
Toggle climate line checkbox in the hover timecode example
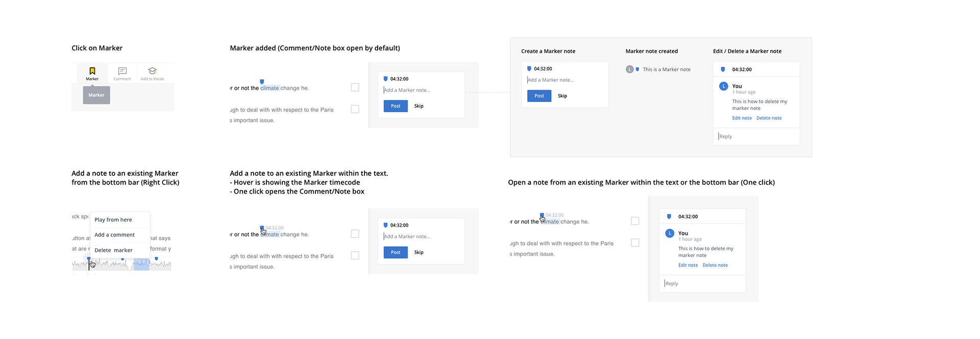point(355,234)
